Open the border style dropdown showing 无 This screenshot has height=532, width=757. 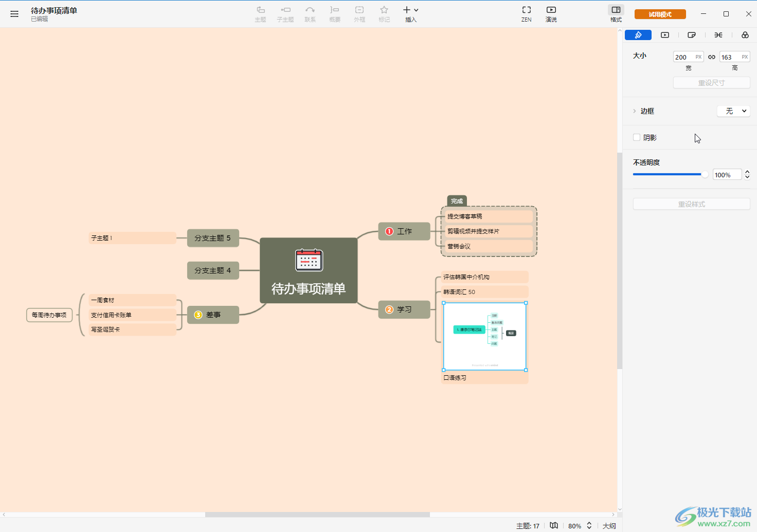(x=733, y=111)
